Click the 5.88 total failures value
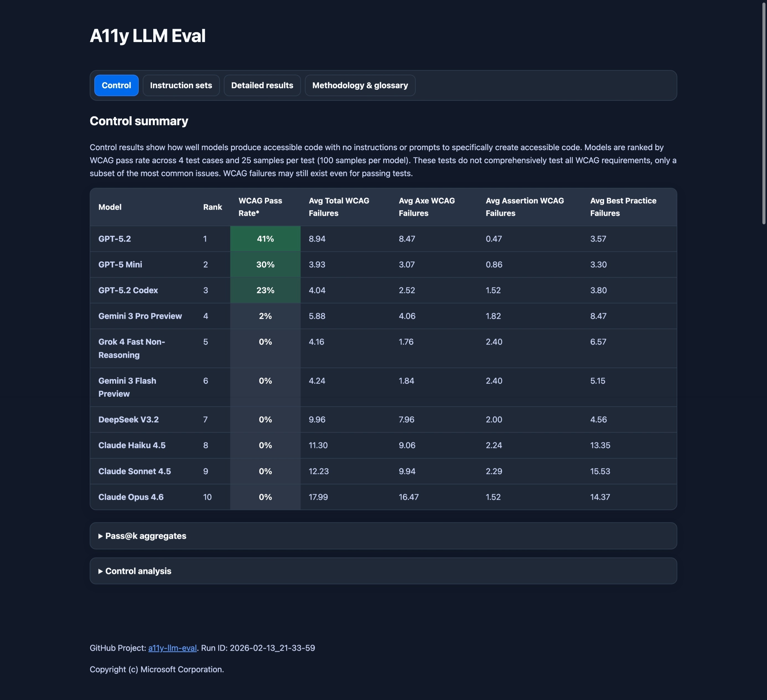The height and width of the screenshot is (700, 767). [x=317, y=316]
